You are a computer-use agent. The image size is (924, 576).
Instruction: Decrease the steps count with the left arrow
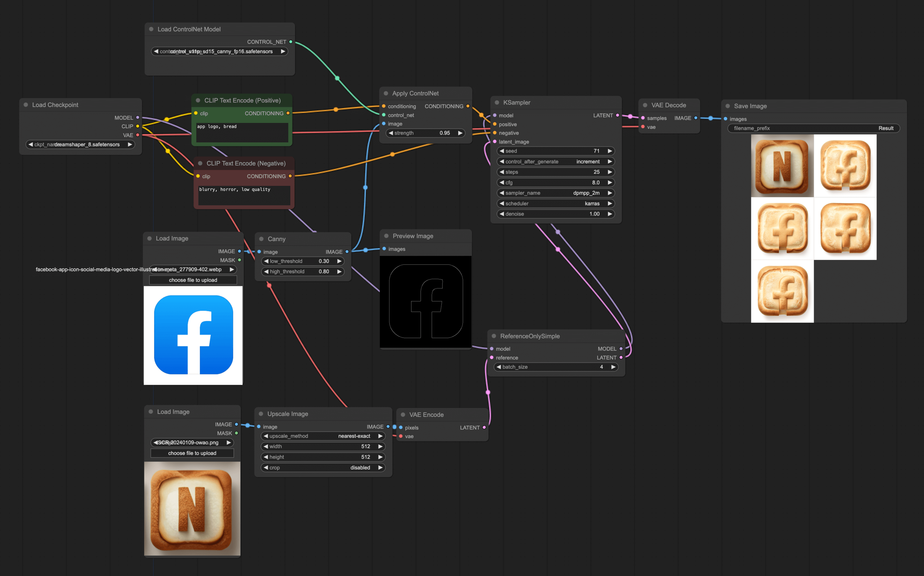pos(502,172)
